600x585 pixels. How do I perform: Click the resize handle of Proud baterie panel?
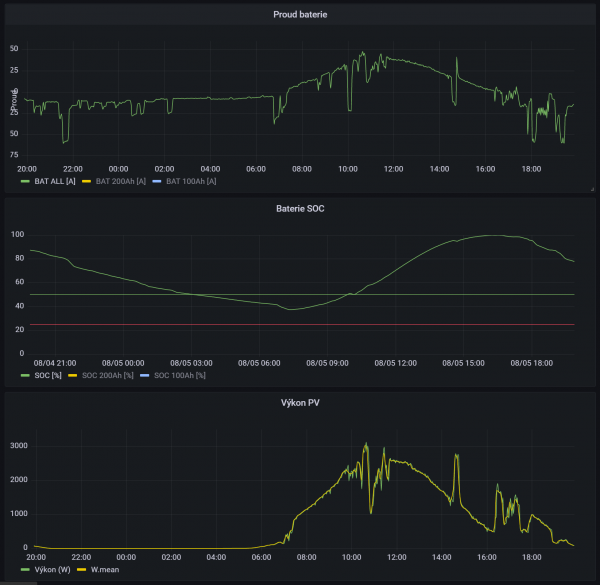tap(592, 189)
